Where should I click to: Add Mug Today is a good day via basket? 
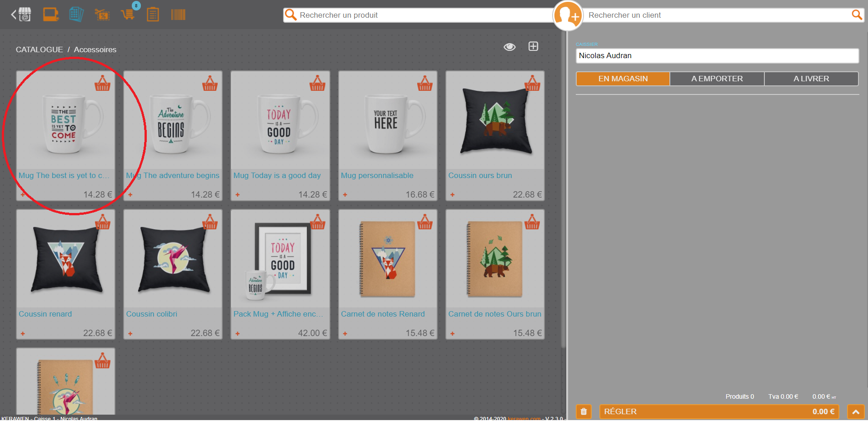coord(317,83)
